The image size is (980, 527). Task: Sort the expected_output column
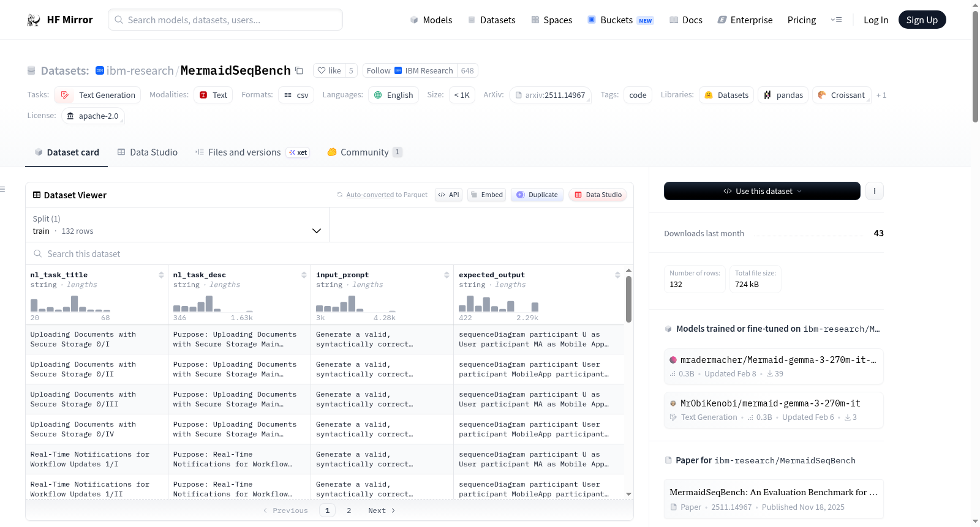pos(617,275)
